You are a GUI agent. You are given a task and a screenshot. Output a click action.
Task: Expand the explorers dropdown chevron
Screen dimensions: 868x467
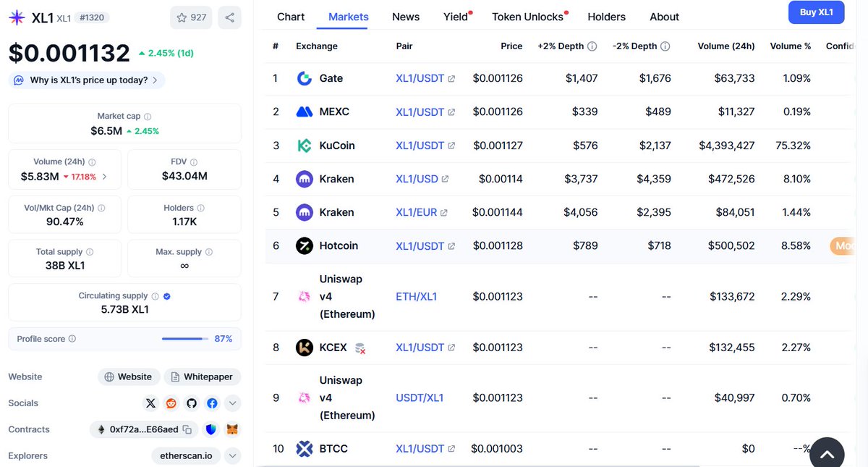point(232,456)
